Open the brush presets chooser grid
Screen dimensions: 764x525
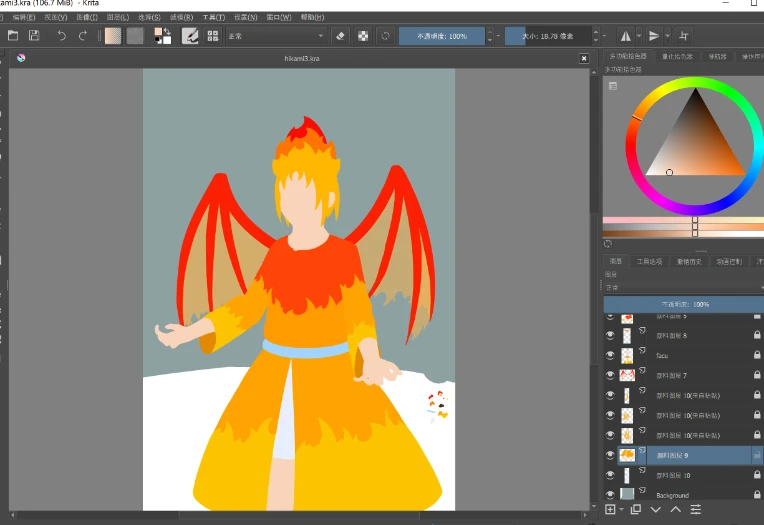213,36
